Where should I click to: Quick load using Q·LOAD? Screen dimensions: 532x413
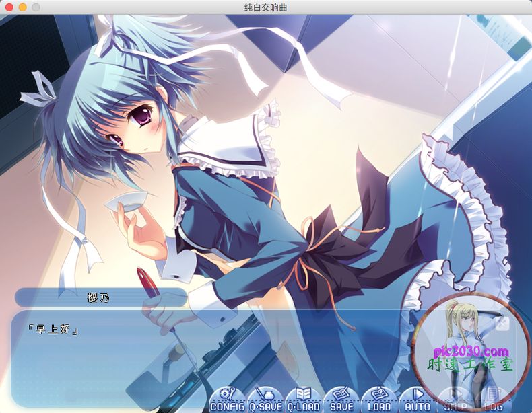[x=303, y=400]
